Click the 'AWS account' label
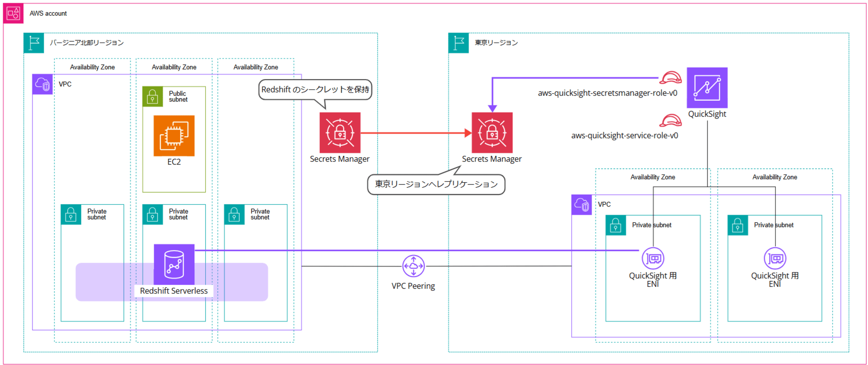Screen dimensions: 868x365 (x=48, y=13)
